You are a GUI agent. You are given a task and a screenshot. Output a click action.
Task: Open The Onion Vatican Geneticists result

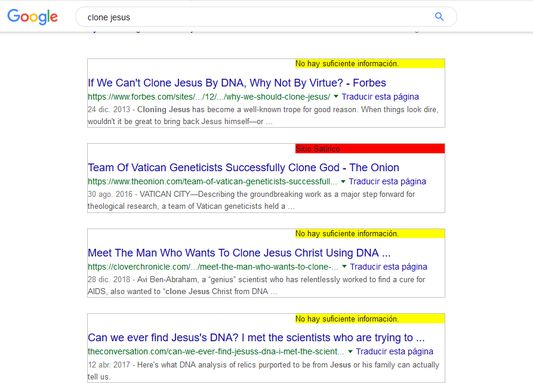tap(243, 168)
